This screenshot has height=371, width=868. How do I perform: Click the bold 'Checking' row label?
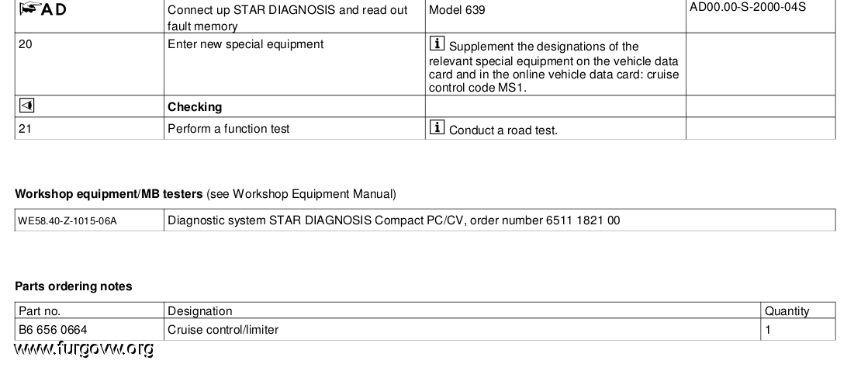195,107
